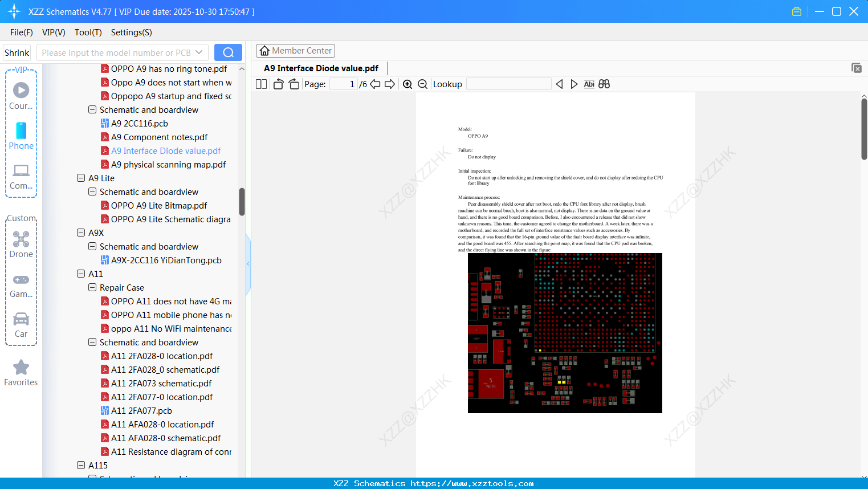This screenshot has width=868, height=489.
Task: Open the Car category
Action: [21, 325]
